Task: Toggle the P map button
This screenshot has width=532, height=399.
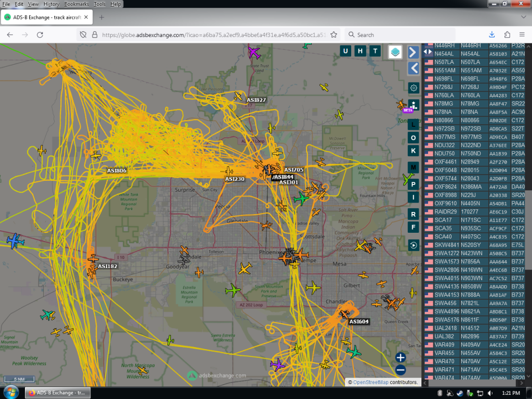Action: click(x=413, y=184)
